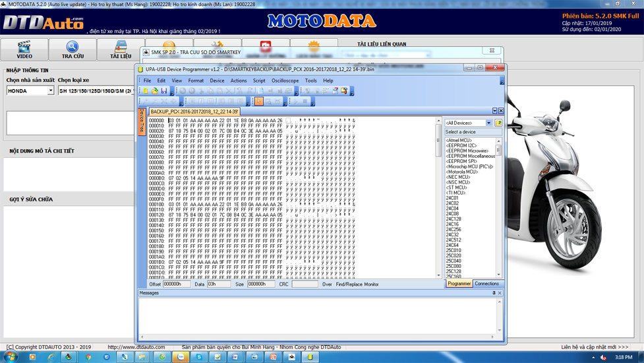Select the 25C040 device
Screen dimensions: 644x363
pos(454,261)
